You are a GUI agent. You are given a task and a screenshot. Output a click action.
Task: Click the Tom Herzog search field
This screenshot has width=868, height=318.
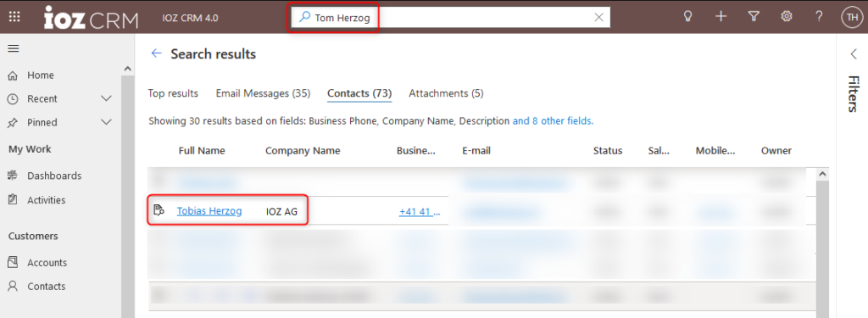pyautogui.click(x=451, y=17)
